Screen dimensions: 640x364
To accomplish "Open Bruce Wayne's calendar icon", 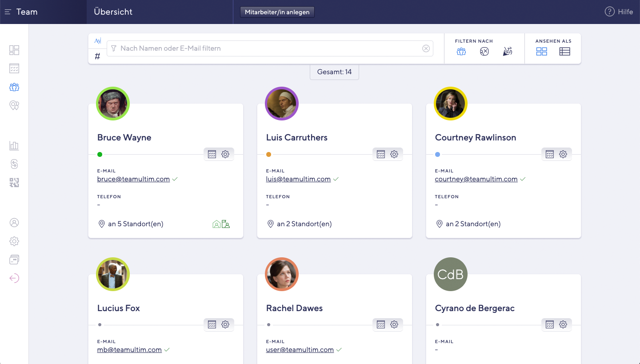I will pos(212,154).
